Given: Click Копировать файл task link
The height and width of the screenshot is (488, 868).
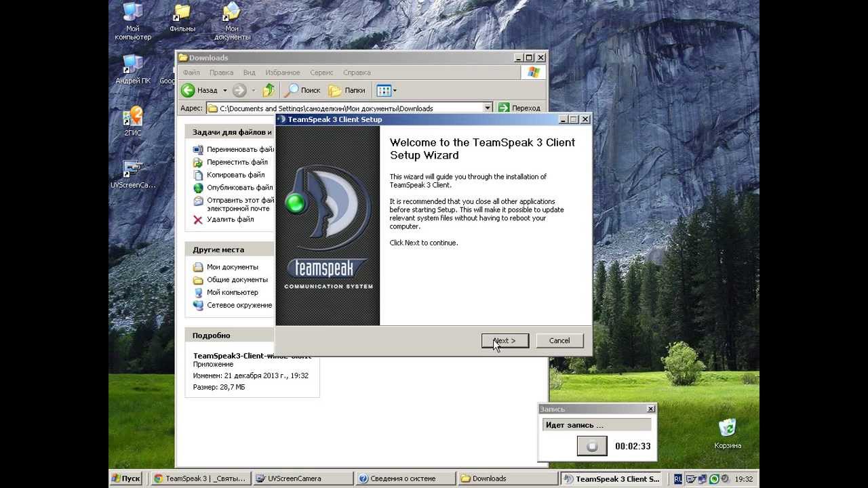Looking at the screenshot, I should click(x=236, y=175).
